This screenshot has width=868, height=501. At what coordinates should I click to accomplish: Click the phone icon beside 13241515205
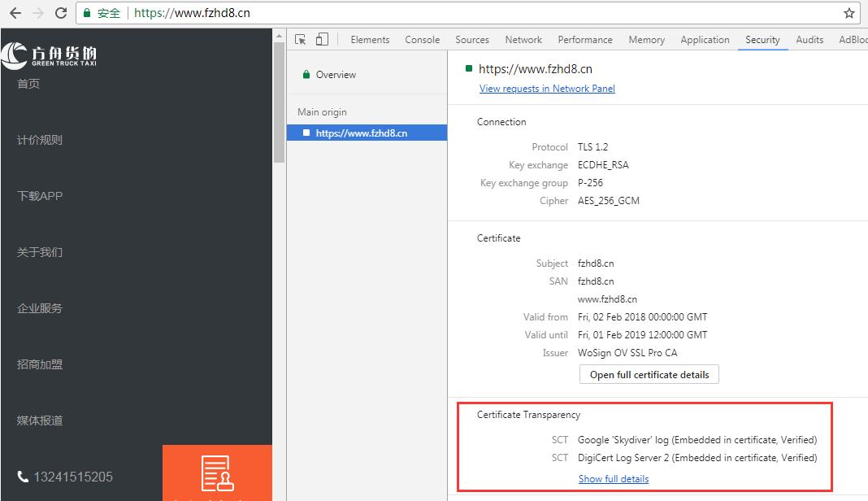pyautogui.click(x=23, y=476)
